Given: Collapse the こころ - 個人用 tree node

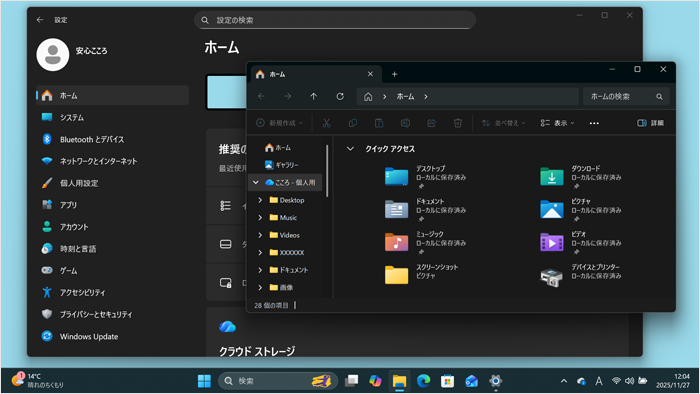Looking at the screenshot, I should coord(256,182).
